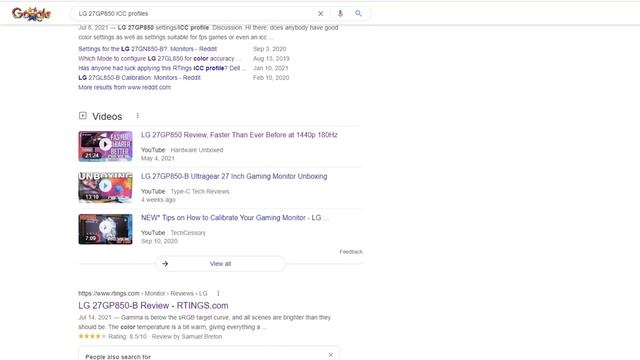Click Sep 3, 2020 date text
The image size is (640, 360).
[269, 49]
